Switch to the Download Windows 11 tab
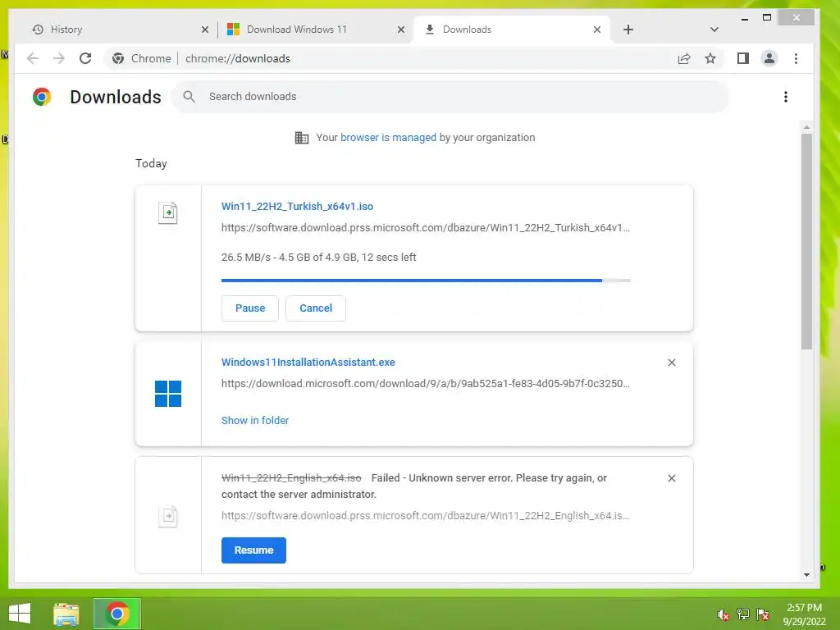Image resolution: width=840 pixels, height=630 pixels. click(x=316, y=30)
